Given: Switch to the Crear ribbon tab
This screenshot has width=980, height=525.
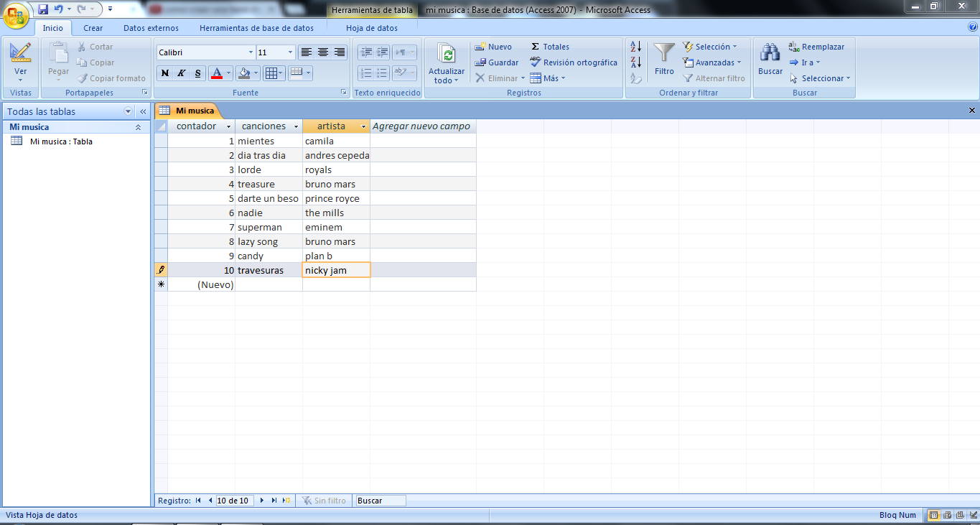Looking at the screenshot, I should [x=93, y=28].
